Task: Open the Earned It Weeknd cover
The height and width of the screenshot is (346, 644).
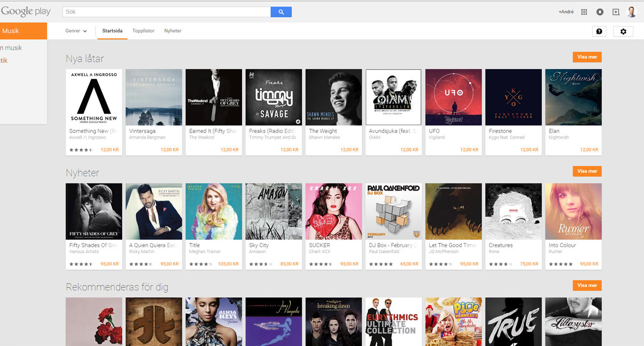Action: pos(214,97)
